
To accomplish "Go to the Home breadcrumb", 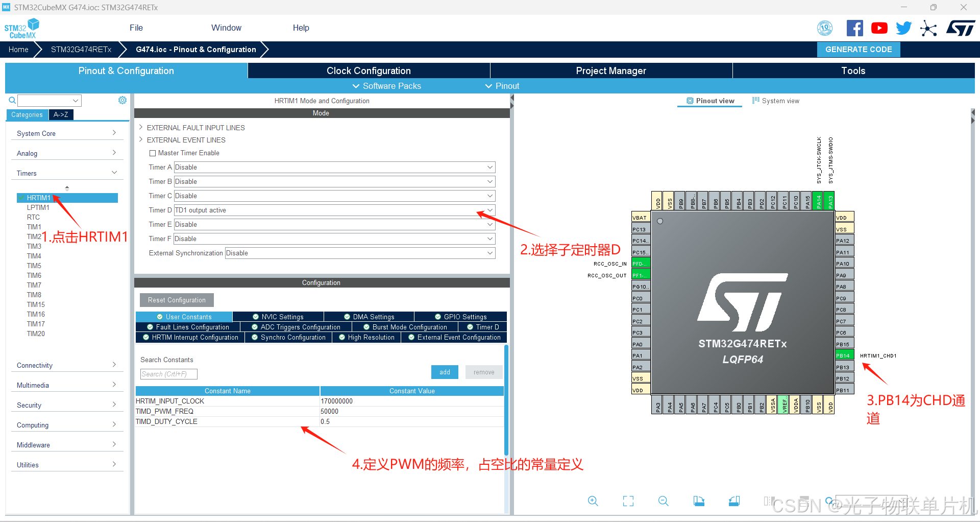I will (18, 50).
